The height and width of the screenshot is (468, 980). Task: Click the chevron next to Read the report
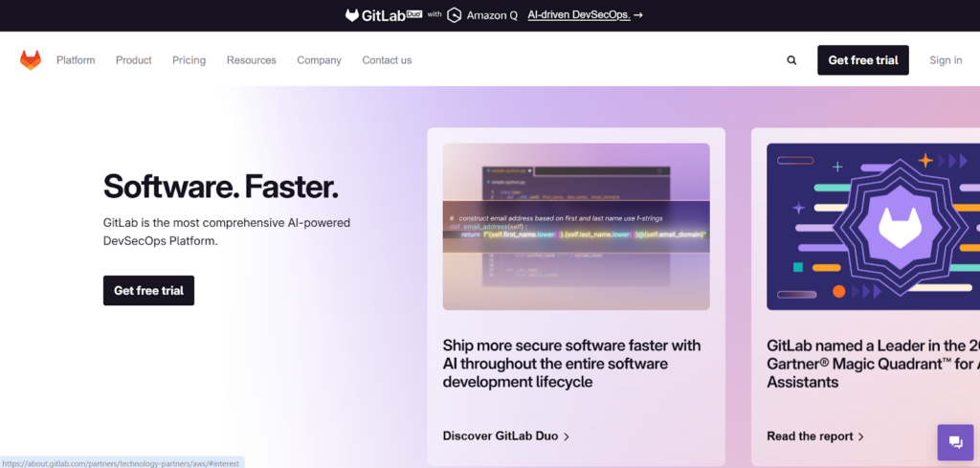(860, 436)
